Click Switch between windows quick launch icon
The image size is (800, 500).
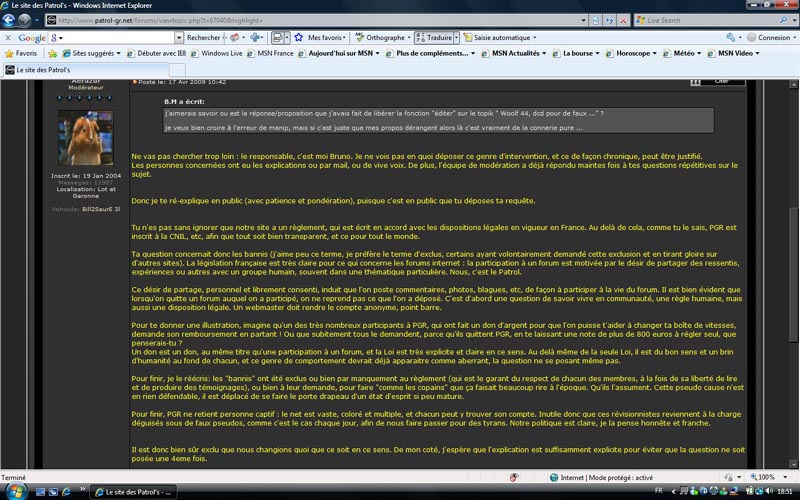(x=53, y=492)
